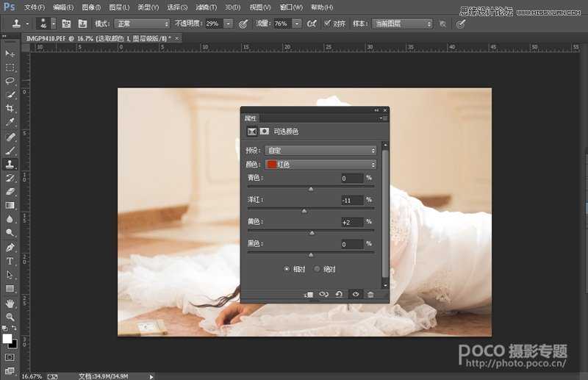The image size is (588, 380).
Task: Select the Crop tool
Action: coord(10,108)
